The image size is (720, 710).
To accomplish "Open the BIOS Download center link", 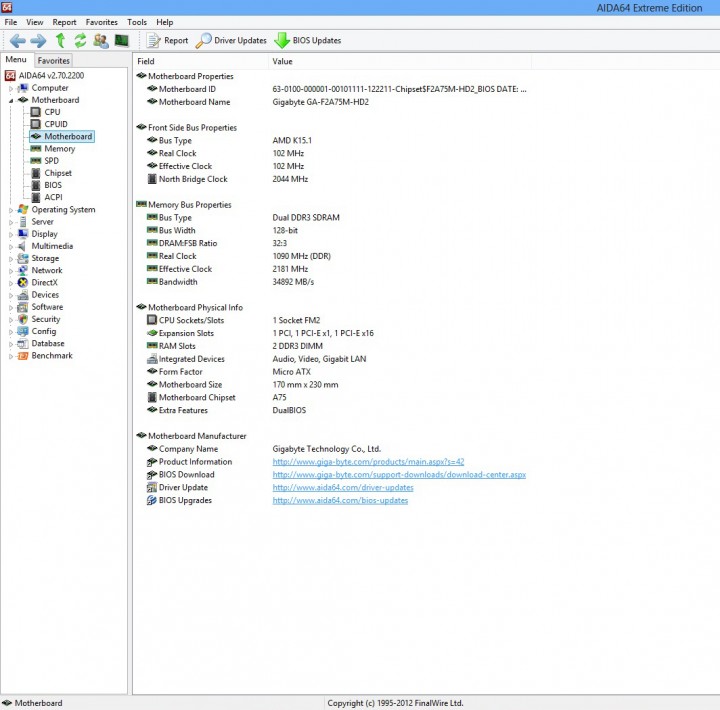I will [x=399, y=474].
